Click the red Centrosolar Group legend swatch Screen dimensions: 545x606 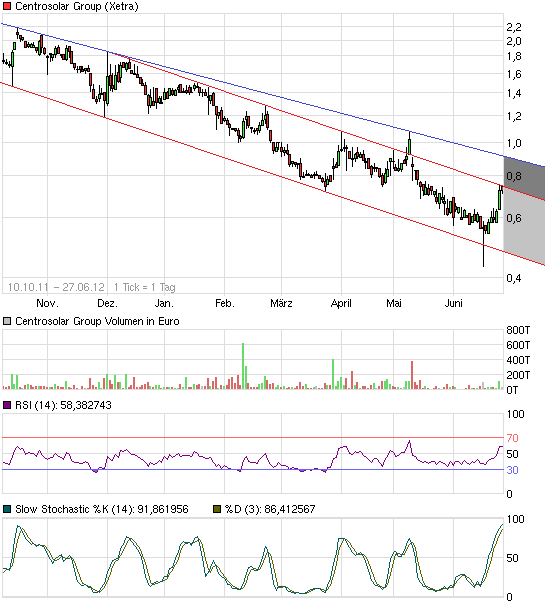(x=7, y=6)
